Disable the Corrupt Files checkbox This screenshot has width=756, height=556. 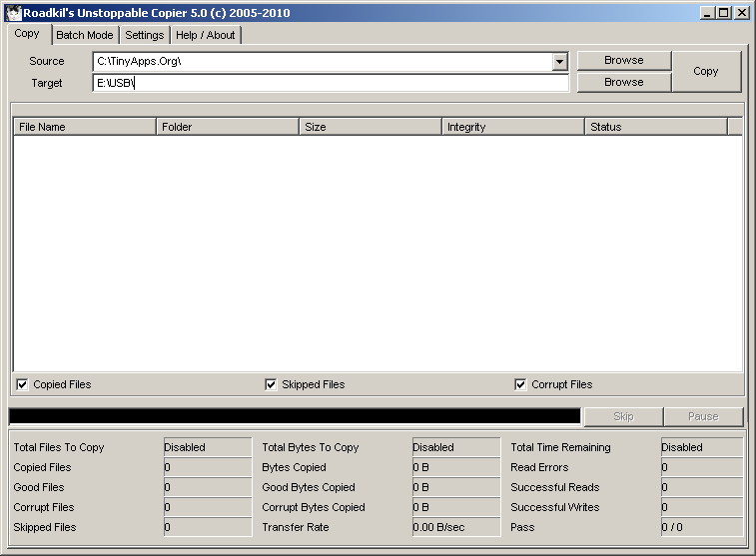pos(520,384)
